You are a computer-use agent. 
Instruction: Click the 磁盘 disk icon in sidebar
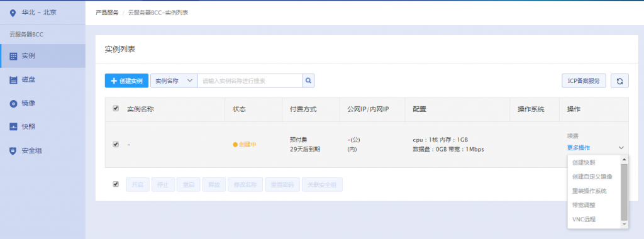coord(13,80)
